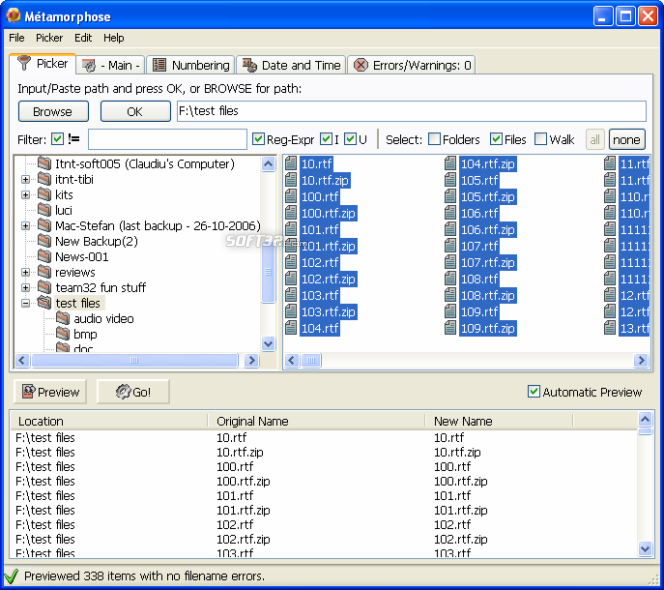Open the Date and Time tab
This screenshot has height=590, width=664.
coord(291,65)
